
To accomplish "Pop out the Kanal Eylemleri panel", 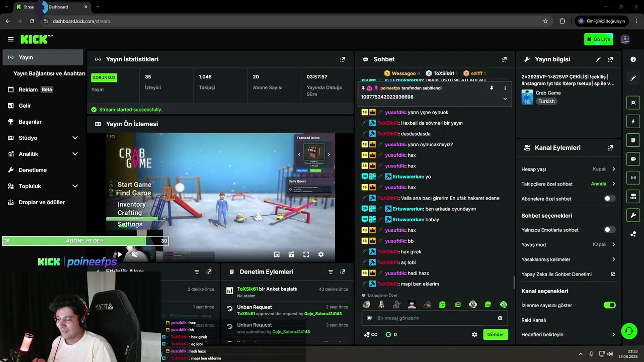I will click(x=610, y=148).
